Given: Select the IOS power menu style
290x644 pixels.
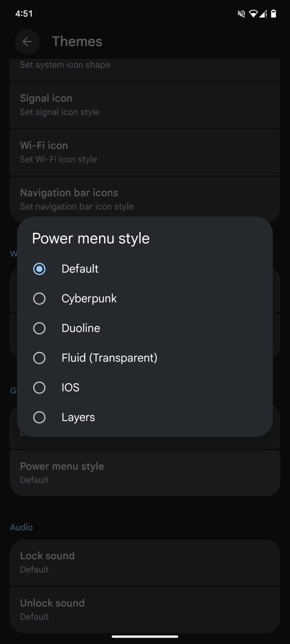Looking at the screenshot, I should (39, 388).
